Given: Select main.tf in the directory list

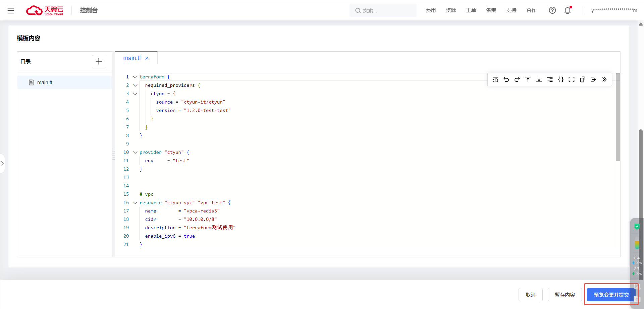Looking at the screenshot, I should pos(45,82).
